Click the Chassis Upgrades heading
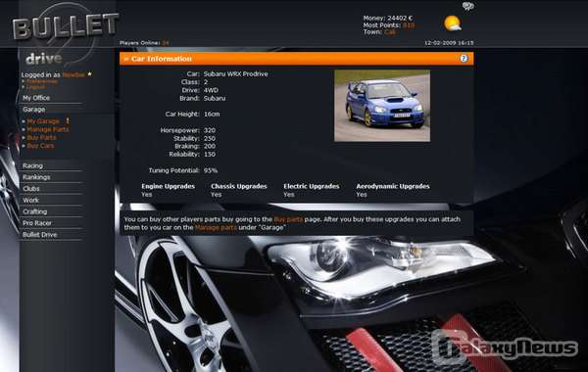Image resolution: width=588 pixels, height=372 pixels. 239,186
